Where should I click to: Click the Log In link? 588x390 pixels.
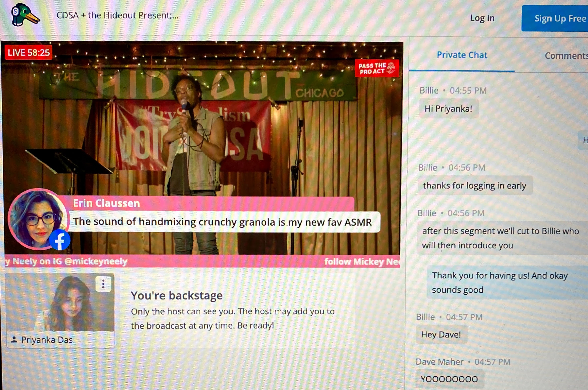[x=482, y=18]
